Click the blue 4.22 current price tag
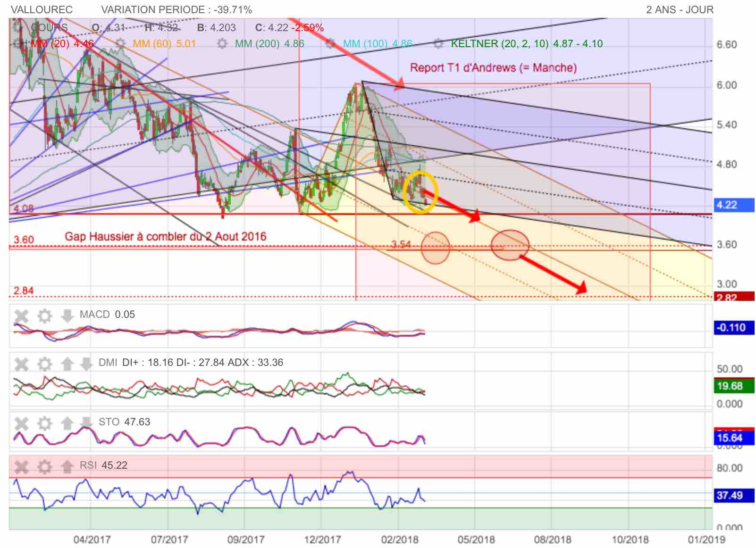Viewport: 756px width, 548px height. pyautogui.click(x=734, y=205)
